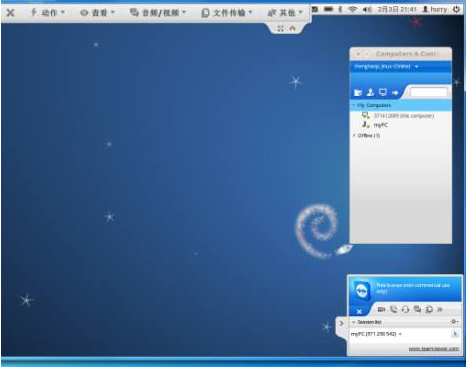Open the 音频/视频 dropdown in toolbar
This screenshot has height=367, width=467.
158,13
